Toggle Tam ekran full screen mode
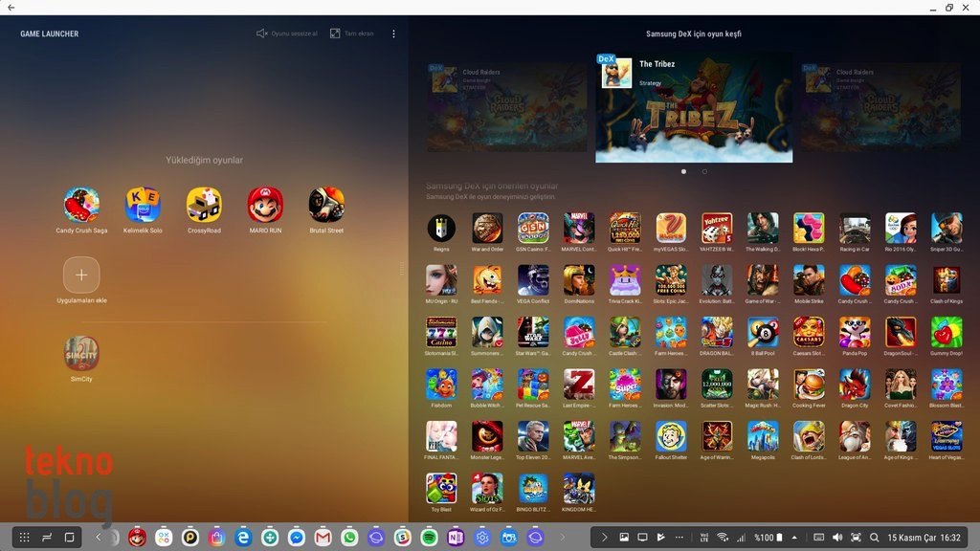 [351, 33]
